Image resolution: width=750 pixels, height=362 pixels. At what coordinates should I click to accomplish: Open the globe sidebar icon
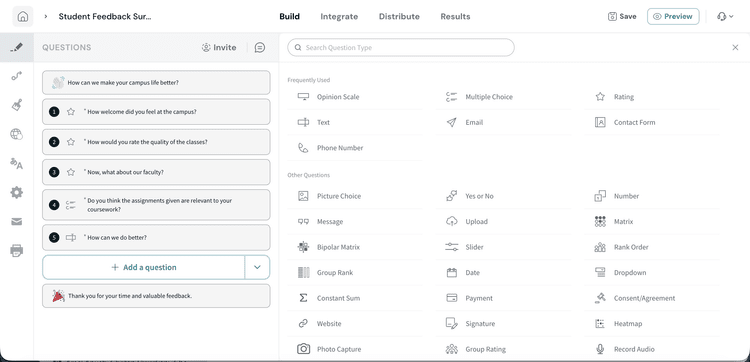click(17, 134)
